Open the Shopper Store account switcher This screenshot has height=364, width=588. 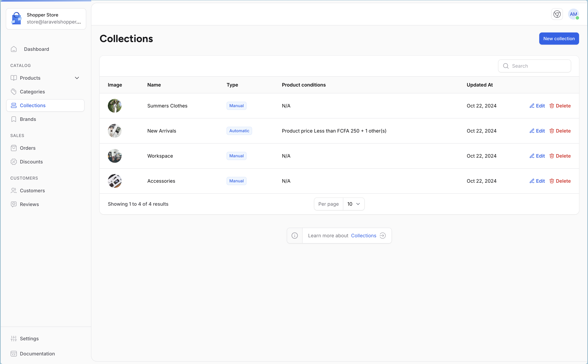pos(46,19)
